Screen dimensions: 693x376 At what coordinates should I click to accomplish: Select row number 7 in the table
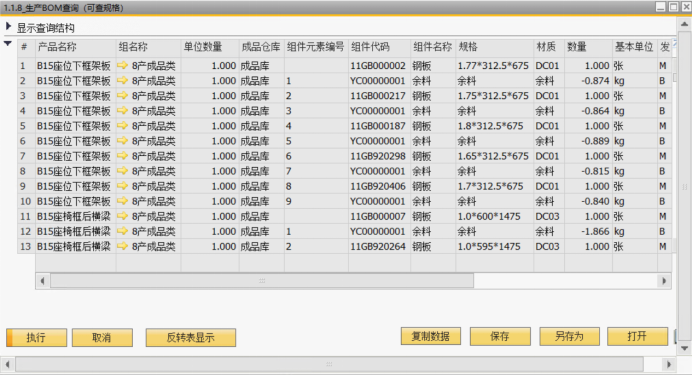tap(23, 156)
